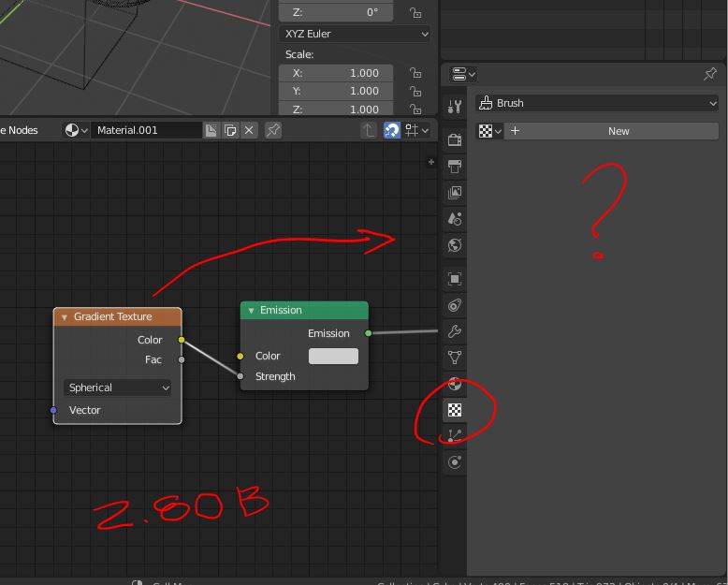This screenshot has width=728, height=585.
Task: Open the Spherical gradient type dropdown
Action: pos(118,388)
